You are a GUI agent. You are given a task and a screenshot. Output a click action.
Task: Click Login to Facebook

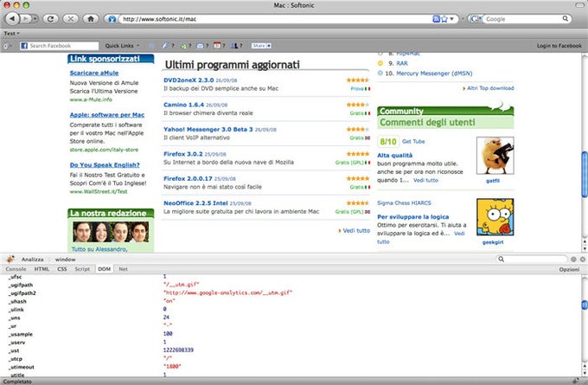point(559,46)
